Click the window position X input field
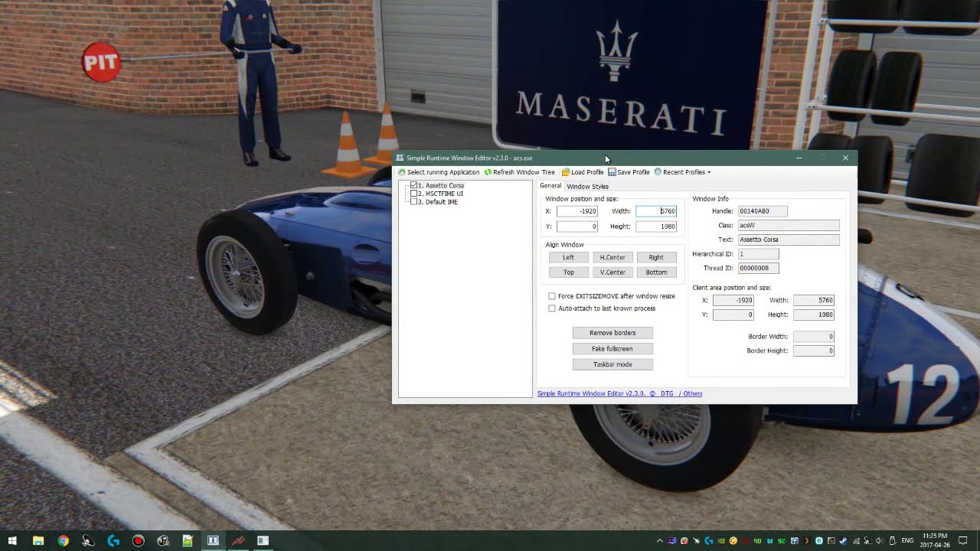The height and width of the screenshot is (551, 980). pyautogui.click(x=577, y=211)
